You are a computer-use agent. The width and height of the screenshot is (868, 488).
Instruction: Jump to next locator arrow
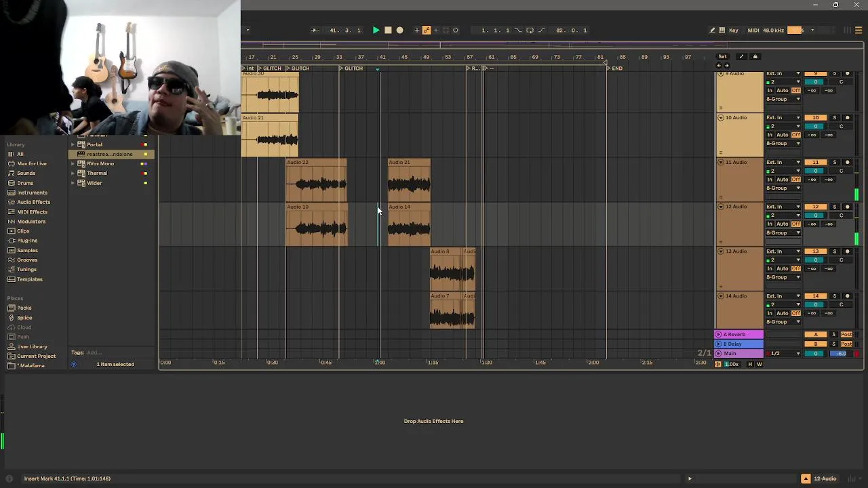click(x=726, y=66)
